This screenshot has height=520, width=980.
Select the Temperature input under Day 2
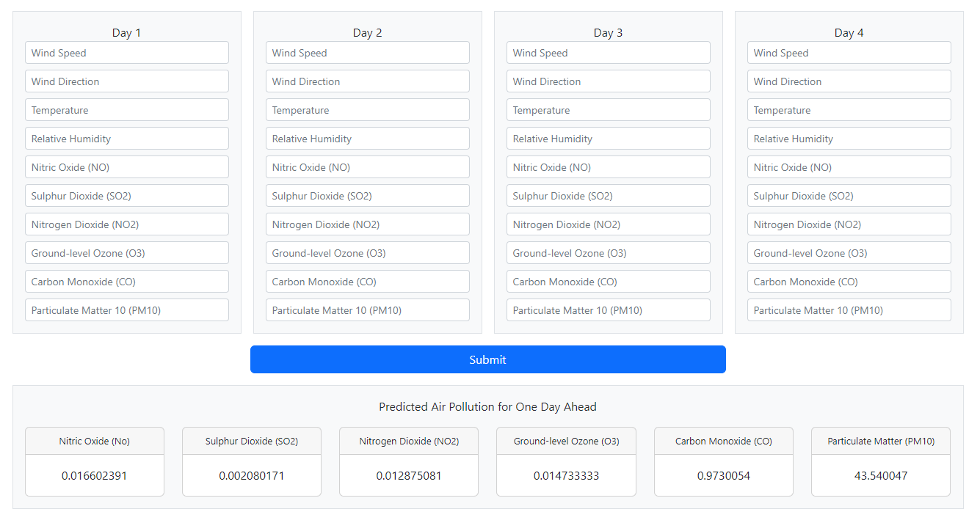(x=367, y=109)
